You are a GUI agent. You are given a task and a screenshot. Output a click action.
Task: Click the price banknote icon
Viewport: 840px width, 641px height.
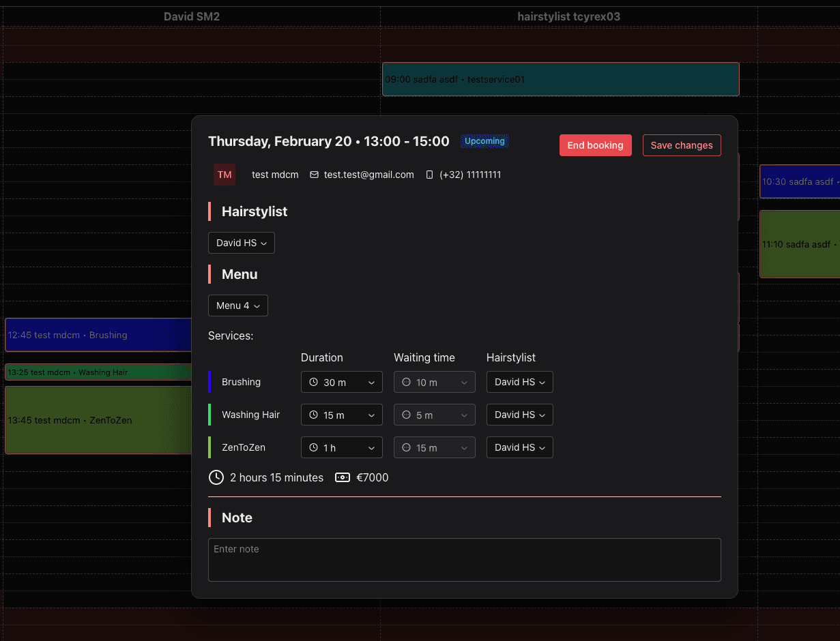(x=343, y=477)
